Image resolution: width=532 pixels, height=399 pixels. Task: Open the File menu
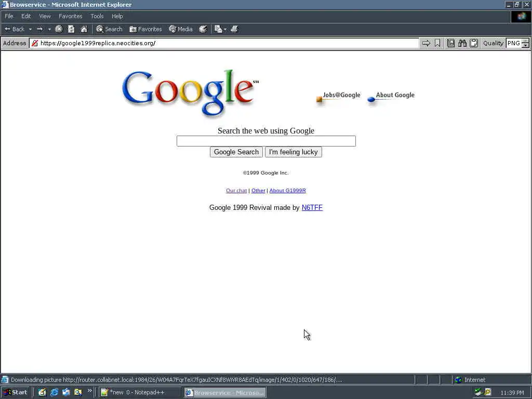click(9, 16)
